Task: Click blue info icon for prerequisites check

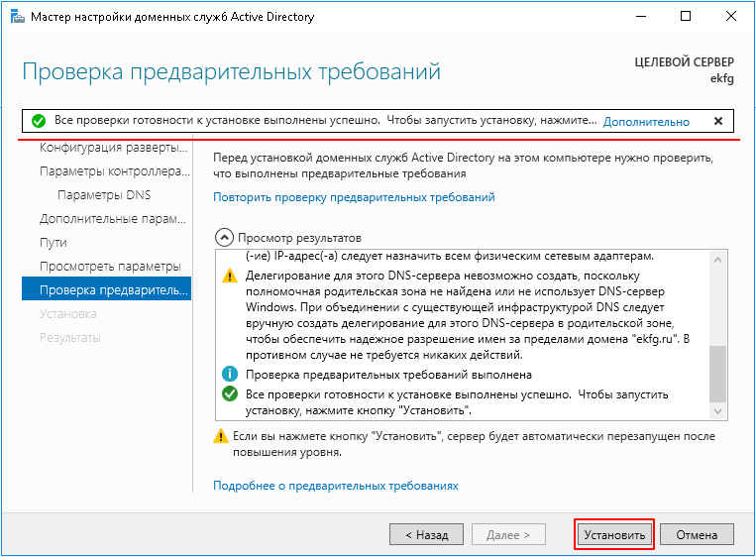Action: [x=230, y=375]
